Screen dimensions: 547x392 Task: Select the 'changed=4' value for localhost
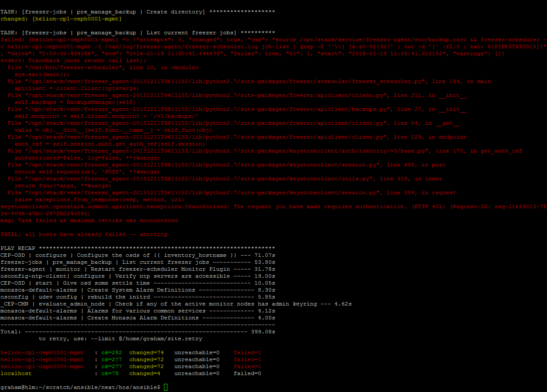click(145, 373)
